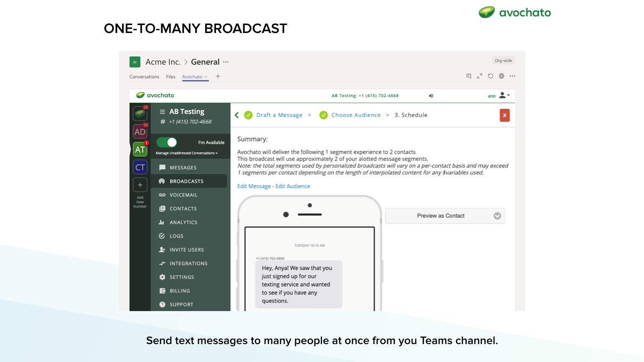Switch to the AT inbox

[x=140, y=149]
